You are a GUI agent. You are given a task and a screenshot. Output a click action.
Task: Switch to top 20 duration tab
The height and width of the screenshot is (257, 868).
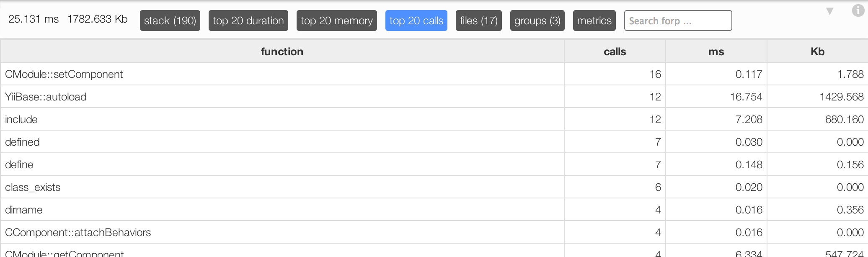(x=248, y=21)
